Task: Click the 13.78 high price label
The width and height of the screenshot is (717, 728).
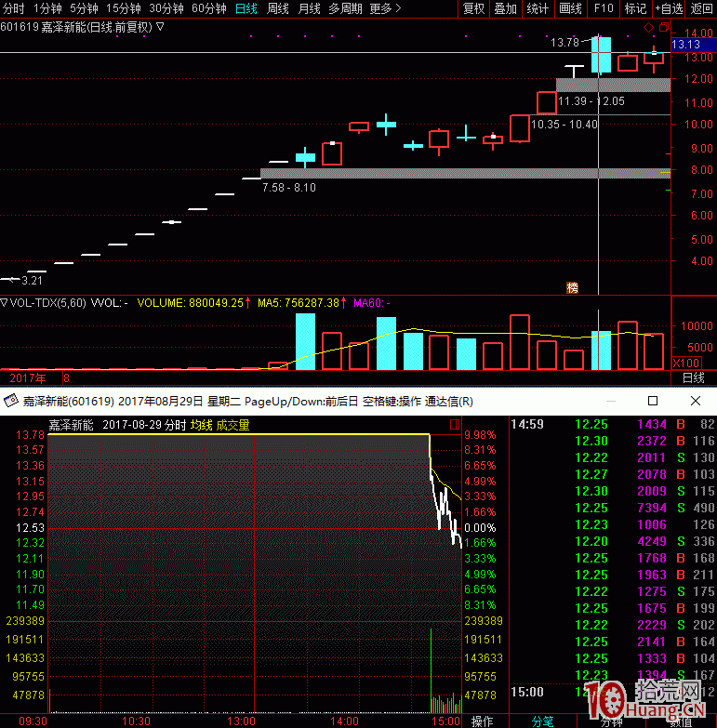Action: [564, 43]
